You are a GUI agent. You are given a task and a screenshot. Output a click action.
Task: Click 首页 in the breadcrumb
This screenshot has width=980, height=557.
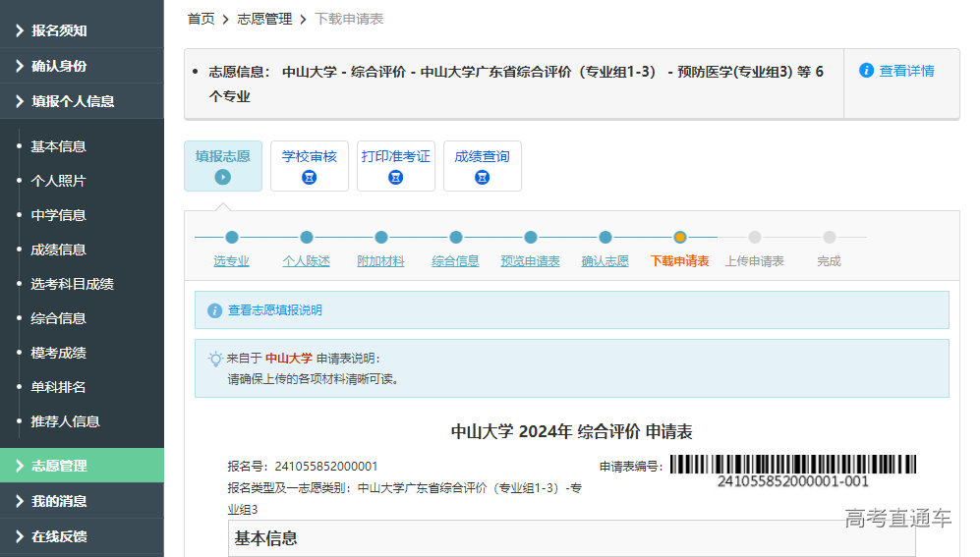click(x=201, y=19)
